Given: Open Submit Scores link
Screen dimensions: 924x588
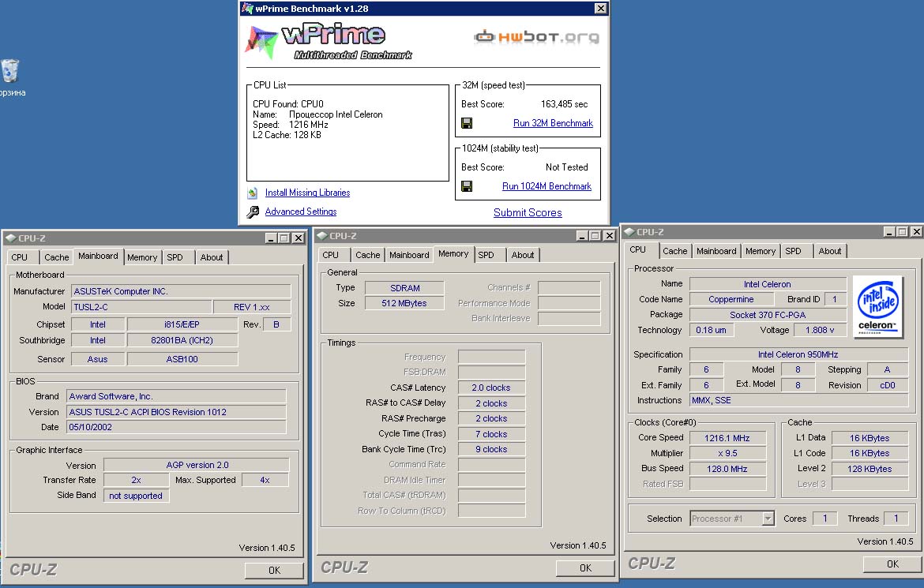Looking at the screenshot, I should [528, 212].
